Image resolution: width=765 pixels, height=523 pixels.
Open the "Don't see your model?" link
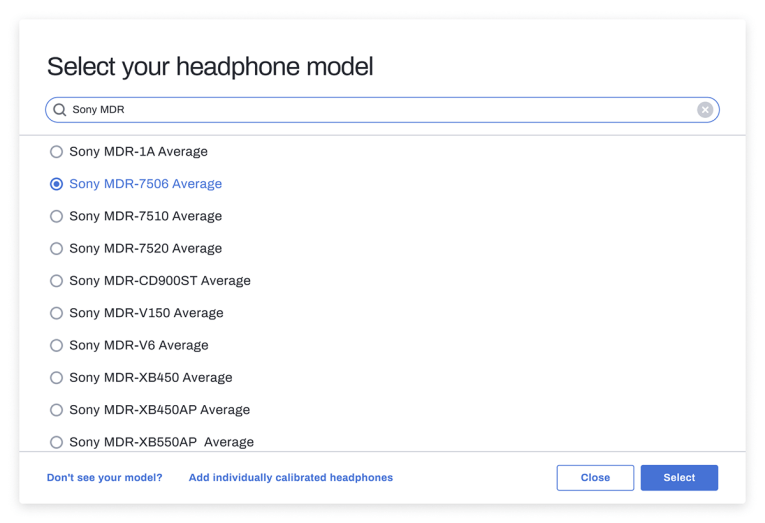coord(104,478)
